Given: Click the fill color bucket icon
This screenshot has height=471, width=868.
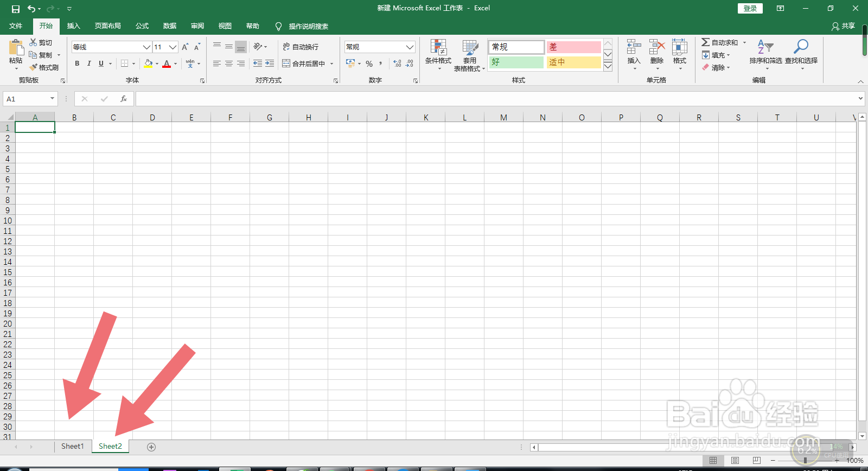Looking at the screenshot, I should [x=148, y=63].
